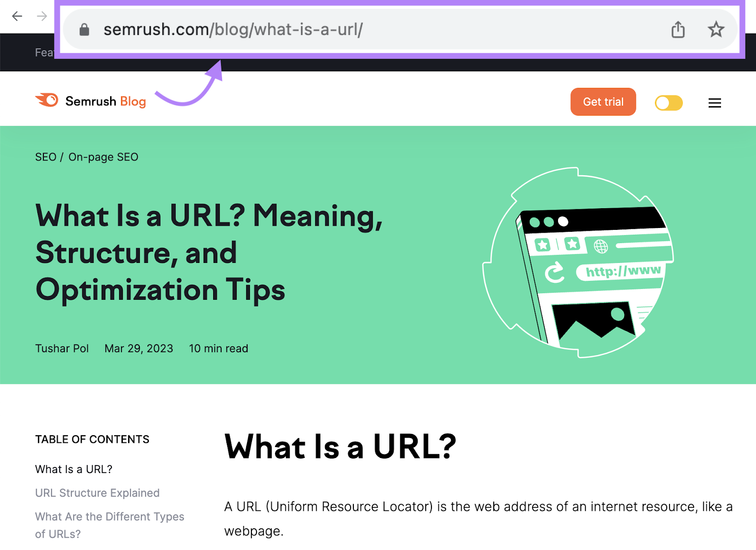Click inside the browser address bar
756x550 pixels.
coord(331,29)
